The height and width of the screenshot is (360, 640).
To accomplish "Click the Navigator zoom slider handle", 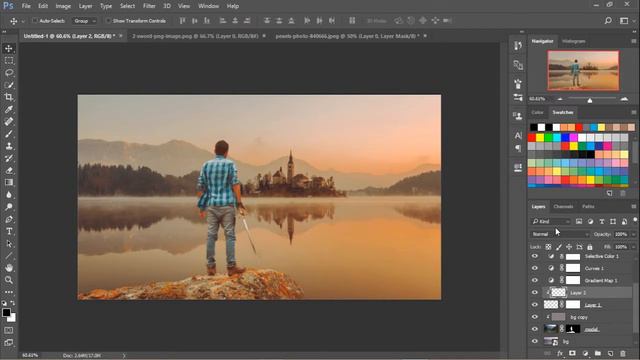I will tap(590, 100).
